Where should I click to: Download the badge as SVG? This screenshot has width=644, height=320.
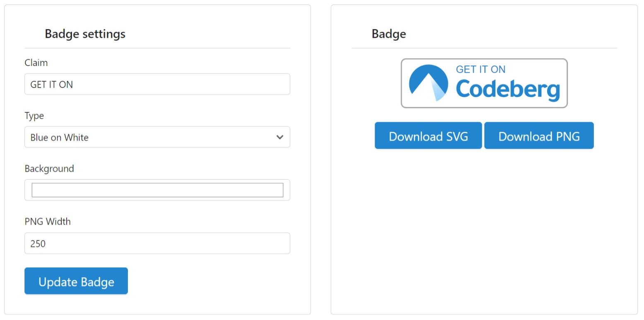(x=428, y=136)
